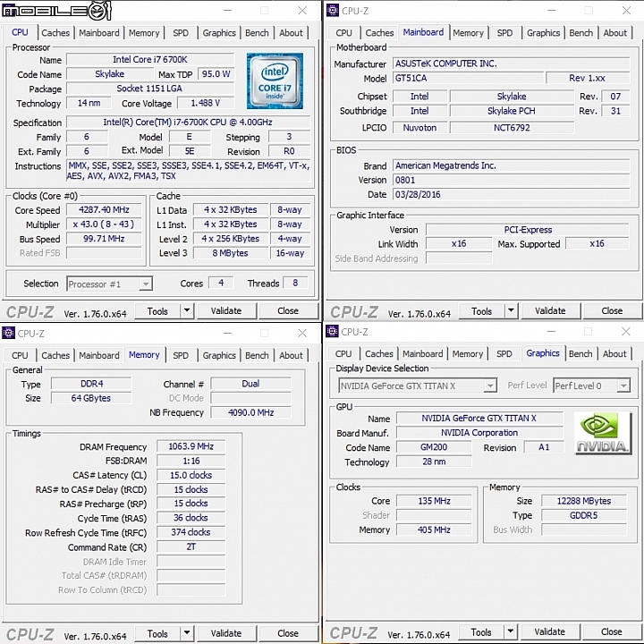Click Close button in Mainboard window
This screenshot has width=644, height=644.
[x=612, y=311]
